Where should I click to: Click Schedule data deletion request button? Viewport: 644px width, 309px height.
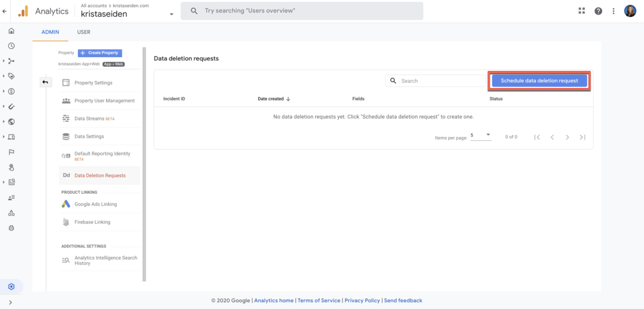[539, 81]
